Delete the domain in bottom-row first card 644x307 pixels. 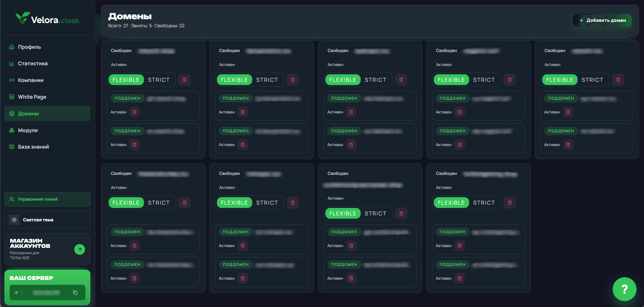pyautogui.click(x=184, y=203)
